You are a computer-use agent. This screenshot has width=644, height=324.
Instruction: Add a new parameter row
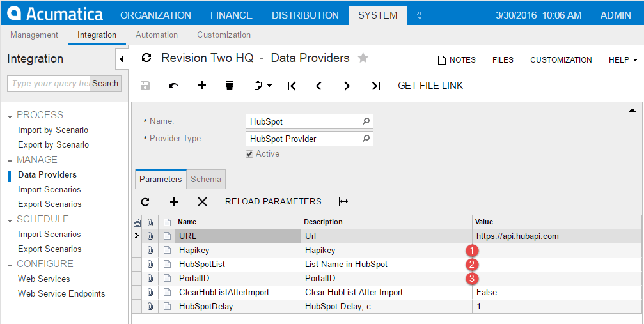tap(174, 202)
